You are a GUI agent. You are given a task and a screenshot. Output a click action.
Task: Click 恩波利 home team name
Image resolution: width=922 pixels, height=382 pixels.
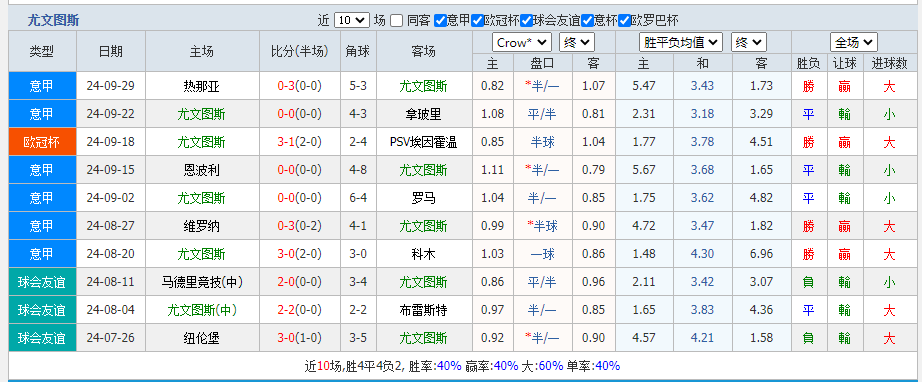pos(201,170)
